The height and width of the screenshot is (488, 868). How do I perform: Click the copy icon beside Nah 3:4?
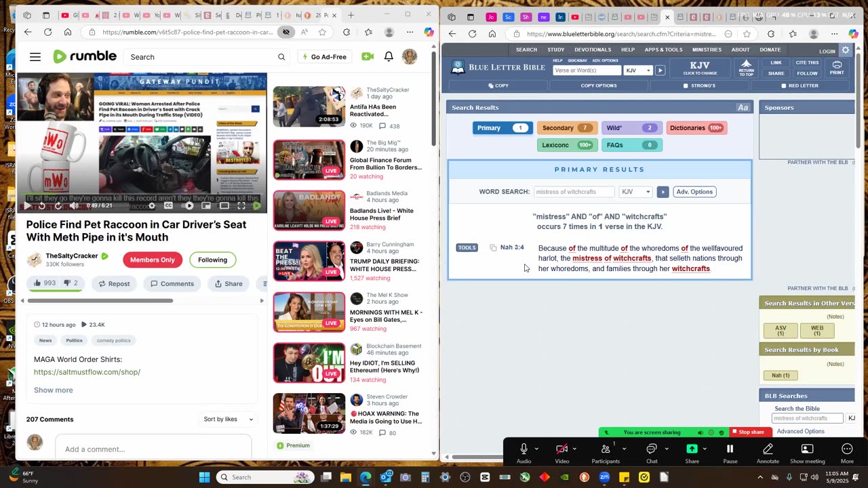493,248
